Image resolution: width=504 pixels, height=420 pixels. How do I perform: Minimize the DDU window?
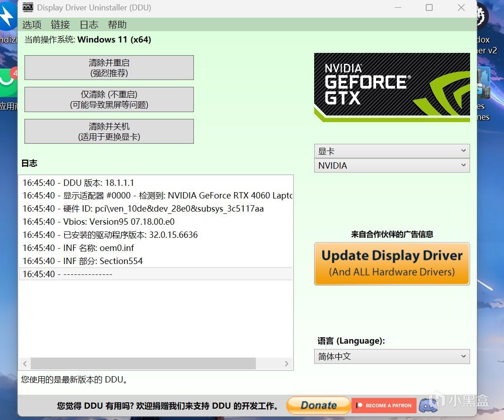[x=398, y=7]
